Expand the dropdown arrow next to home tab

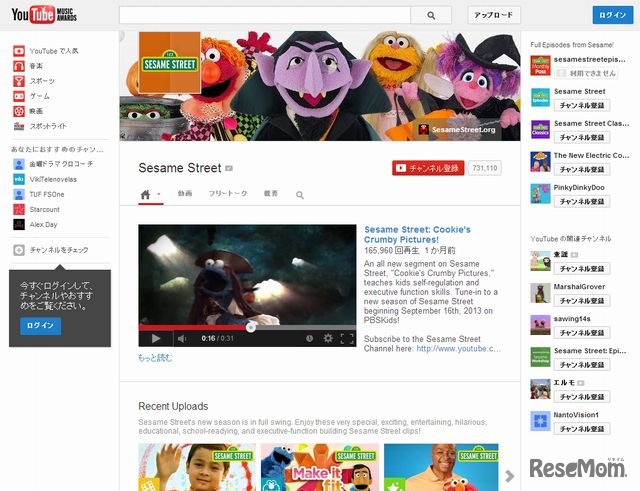point(158,194)
